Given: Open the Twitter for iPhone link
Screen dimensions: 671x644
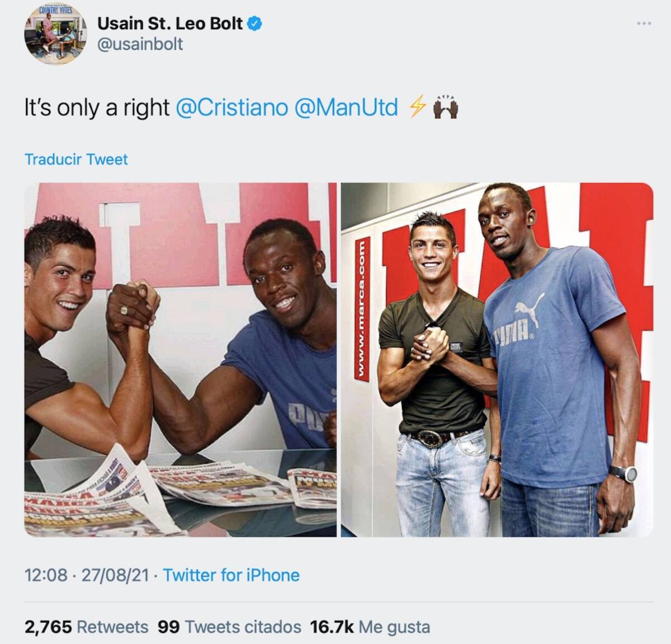Looking at the screenshot, I should [x=231, y=575].
